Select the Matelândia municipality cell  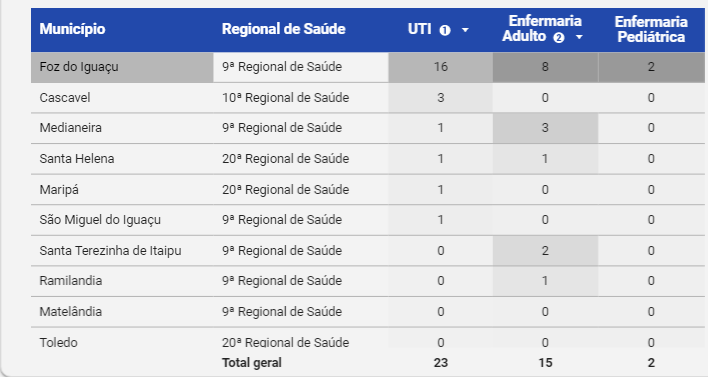[122, 312]
